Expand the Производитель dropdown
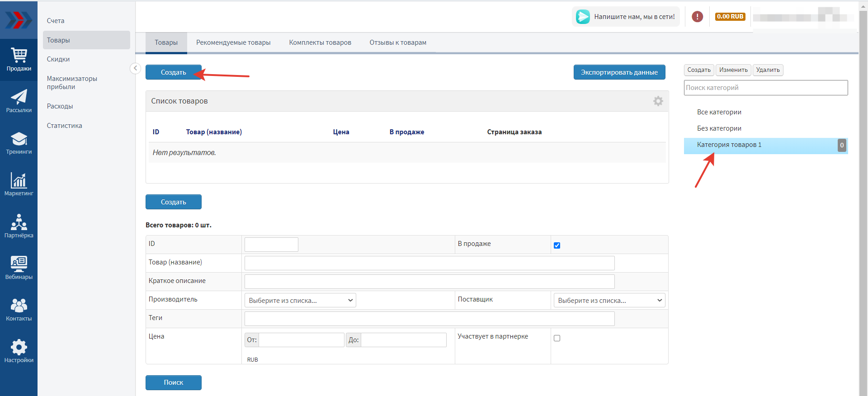868x396 pixels. 300,300
